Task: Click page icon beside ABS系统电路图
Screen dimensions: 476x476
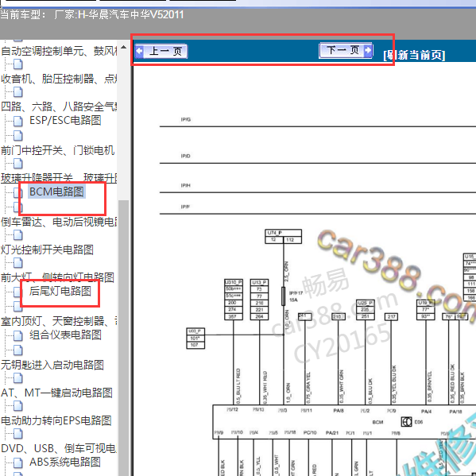Action: click(18, 462)
